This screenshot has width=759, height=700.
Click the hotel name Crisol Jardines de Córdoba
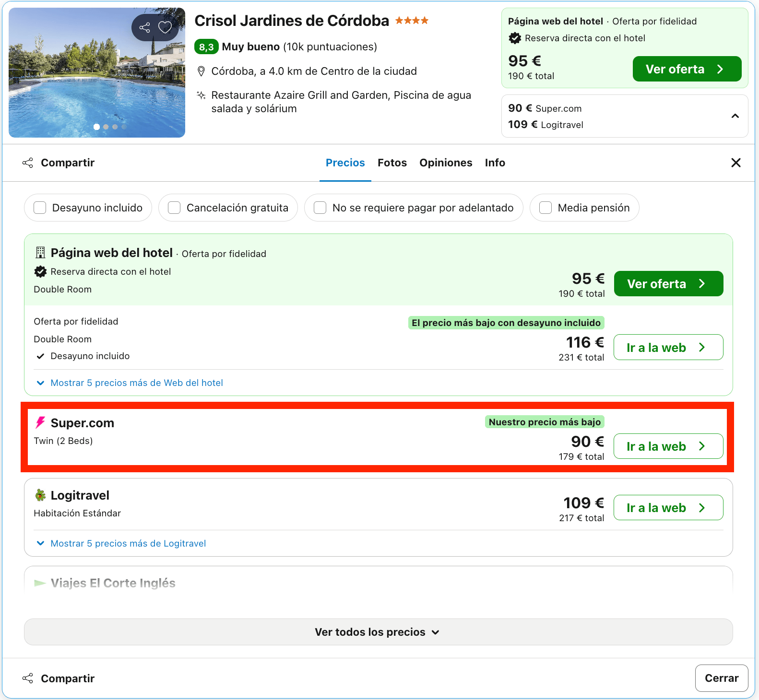(x=292, y=21)
